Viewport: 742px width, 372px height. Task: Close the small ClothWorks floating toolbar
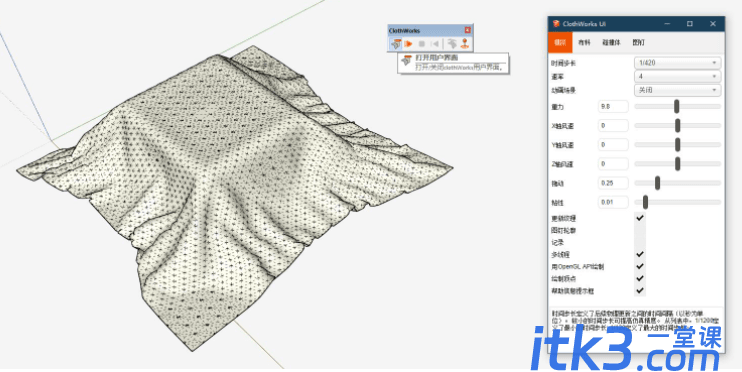tap(468, 30)
